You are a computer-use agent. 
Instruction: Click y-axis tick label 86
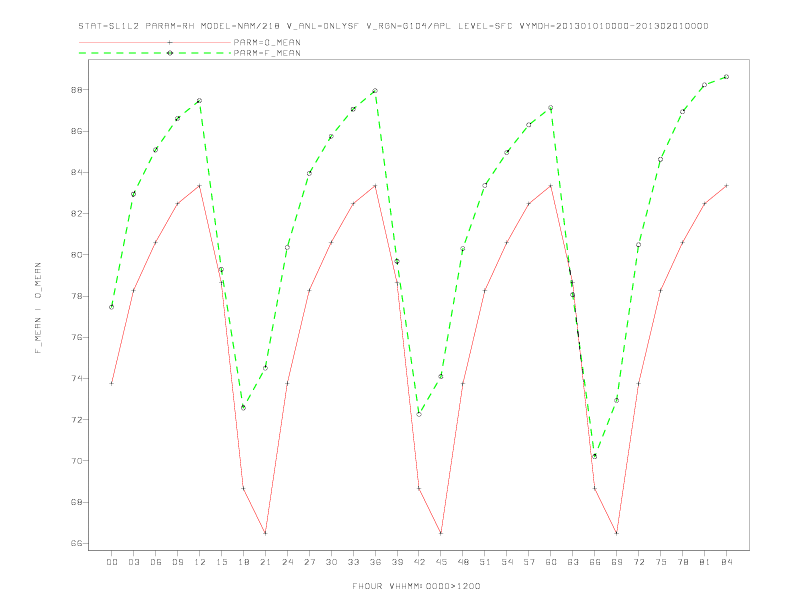pyautogui.click(x=76, y=131)
